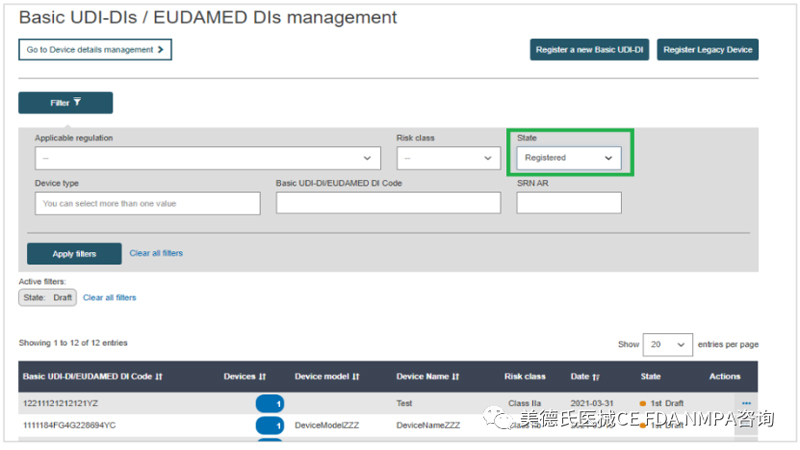The image size is (800, 450).
Task: Focus the Basic UDI-DI/EUDAMED DI Code field
Action: pos(388,203)
